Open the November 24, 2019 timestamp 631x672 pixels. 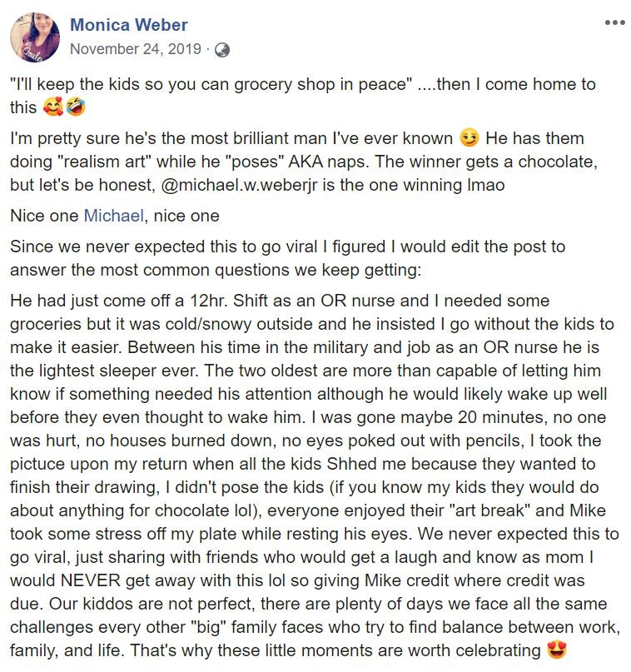(x=135, y=49)
